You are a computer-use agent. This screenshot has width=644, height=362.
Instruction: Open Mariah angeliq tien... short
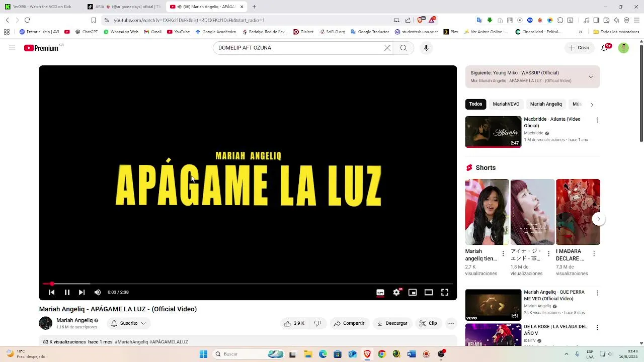[487, 212]
